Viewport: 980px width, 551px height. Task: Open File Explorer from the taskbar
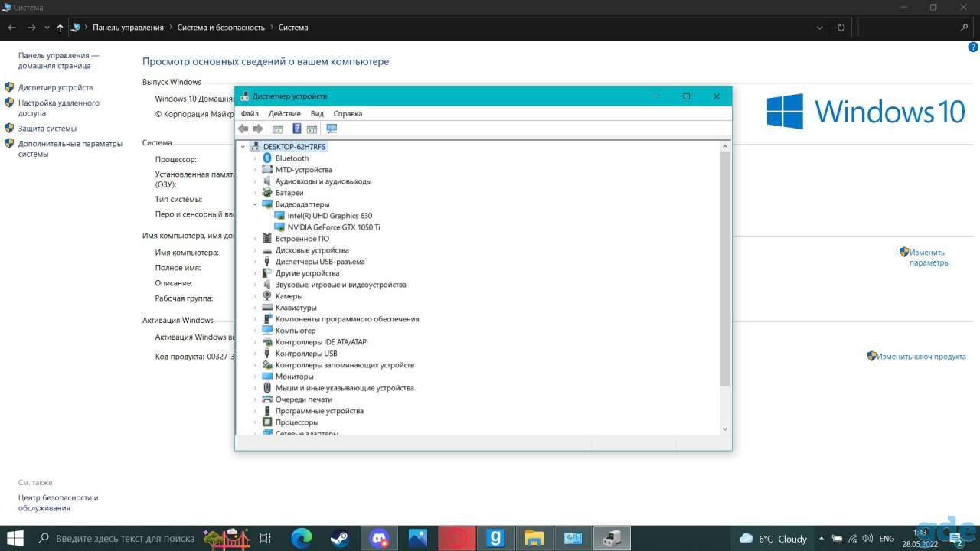click(x=534, y=539)
